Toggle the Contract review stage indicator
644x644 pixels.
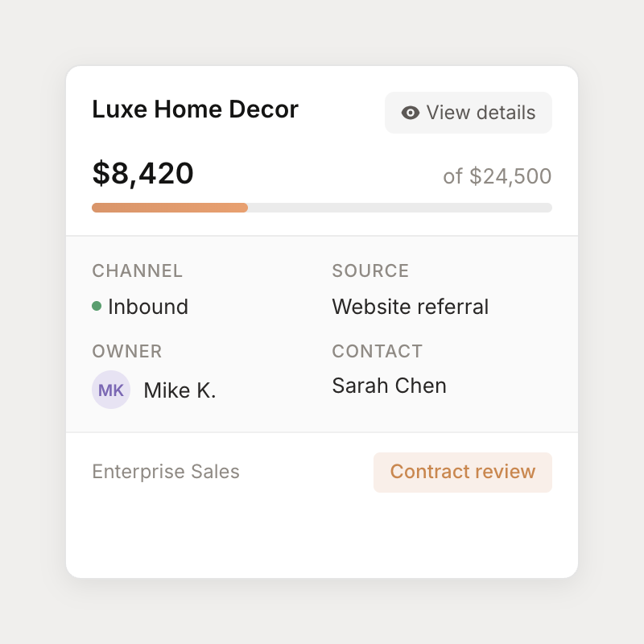[x=463, y=473]
